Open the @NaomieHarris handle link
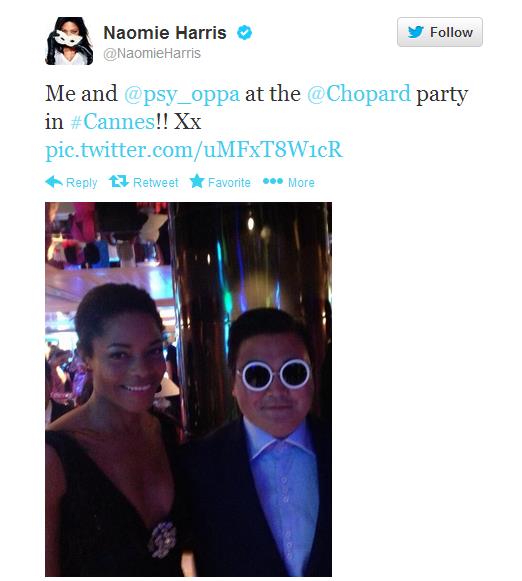Viewport: 522px width, 581px height. tap(152, 53)
